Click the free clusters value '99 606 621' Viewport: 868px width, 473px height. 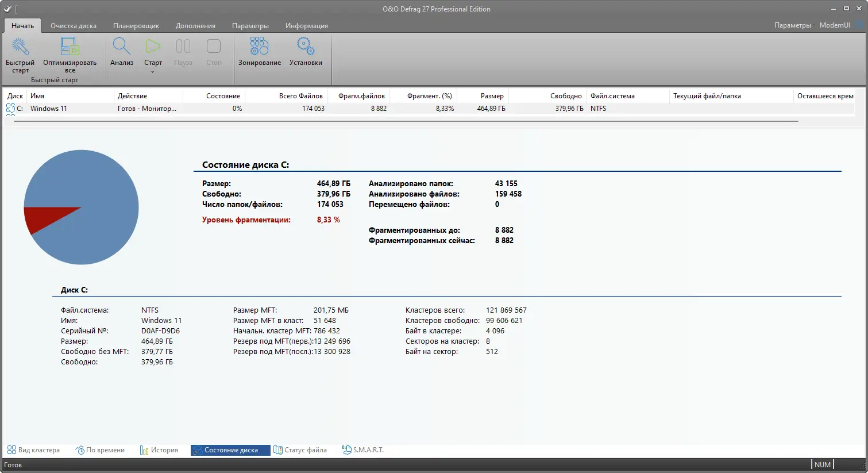point(504,321)
